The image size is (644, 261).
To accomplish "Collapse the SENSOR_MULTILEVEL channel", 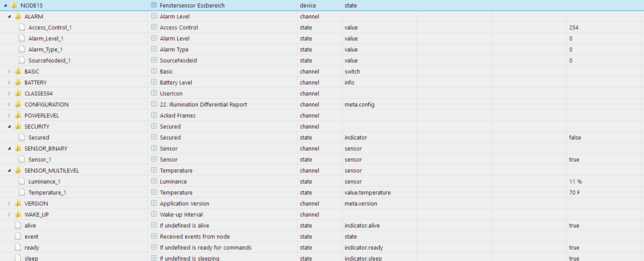I will tap(9, 170).
